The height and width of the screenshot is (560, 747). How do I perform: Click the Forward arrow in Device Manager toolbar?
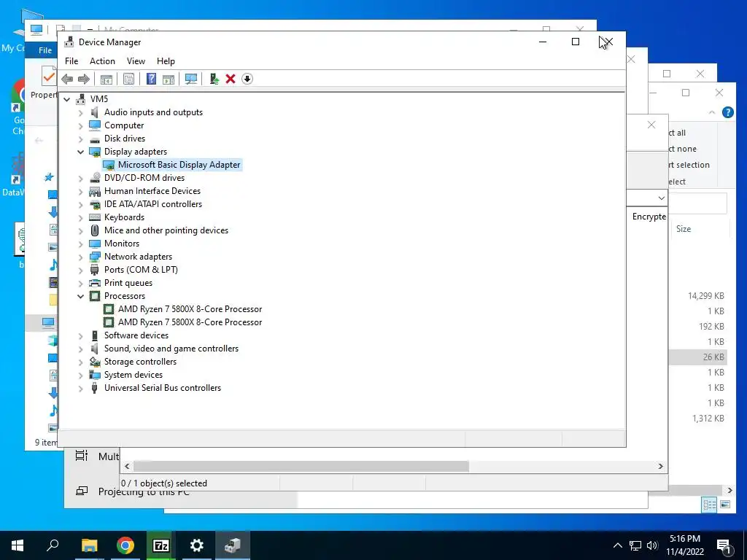[x=84, y=79]
